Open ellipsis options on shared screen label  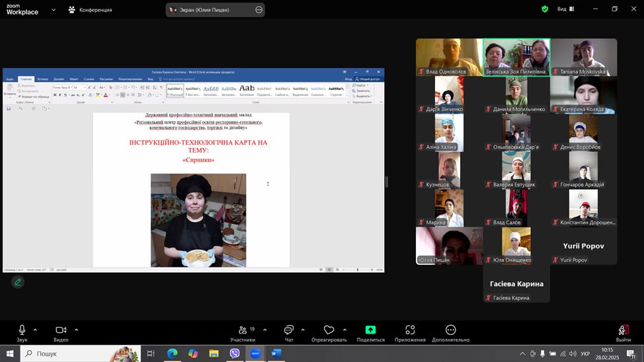coord(259,10)
